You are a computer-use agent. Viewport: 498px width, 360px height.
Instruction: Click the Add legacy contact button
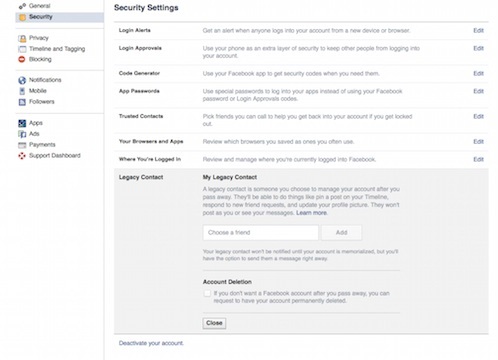coord(341,233)
